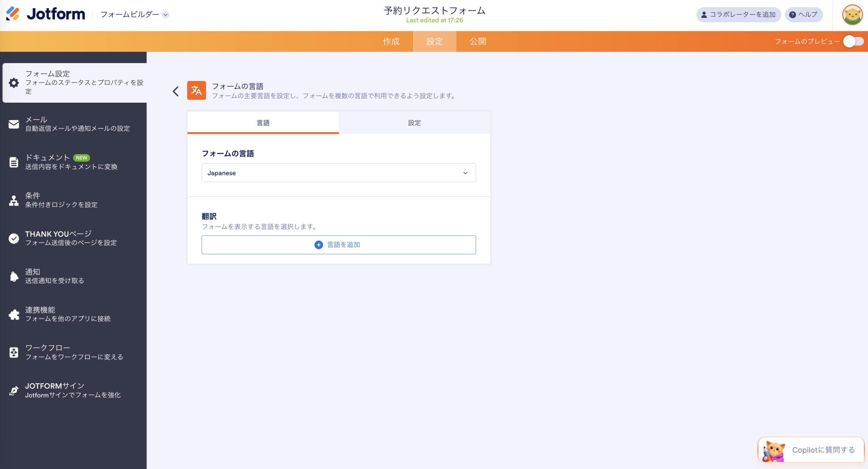Open the Japanese language dropdown
The height and width of the screenshot is (469, 868).
pyautogui.click(x=338, y=172)
